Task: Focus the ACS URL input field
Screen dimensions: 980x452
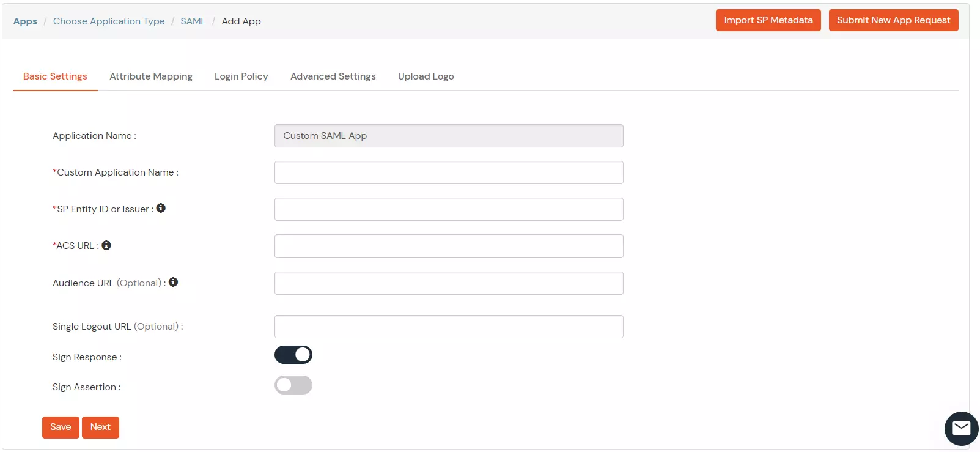Action: tap(449, 246)
